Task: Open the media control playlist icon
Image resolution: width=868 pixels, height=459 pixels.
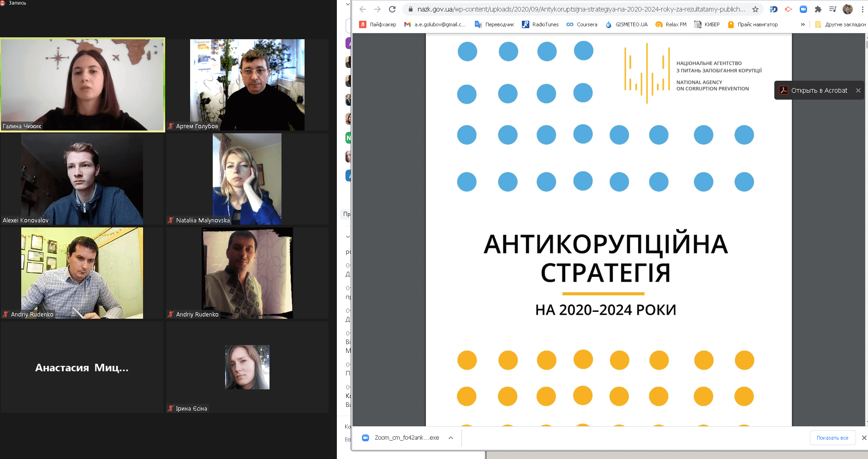Action: pos(833,9)
